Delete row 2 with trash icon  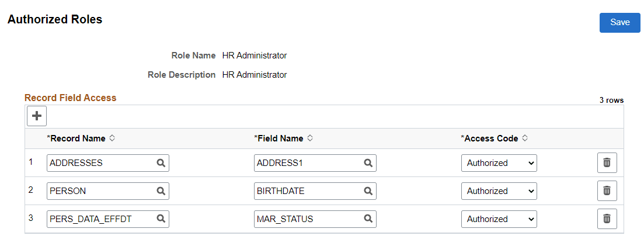click(607, 191)
